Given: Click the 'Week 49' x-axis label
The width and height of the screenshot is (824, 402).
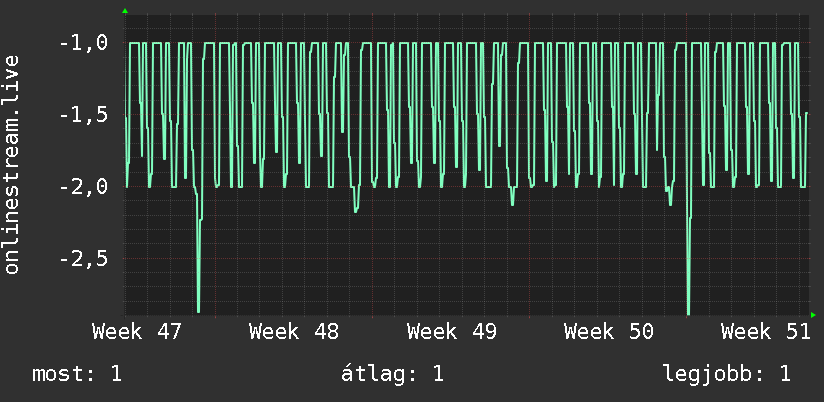Looking at the screenshot, I should [451, 332].
